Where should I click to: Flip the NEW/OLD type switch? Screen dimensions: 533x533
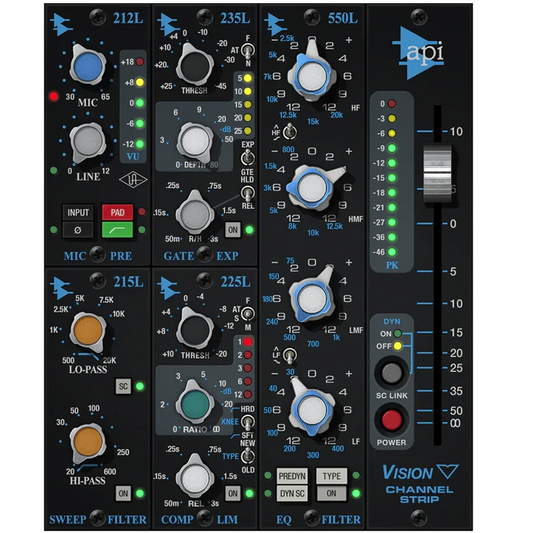[x=248, y=456]
